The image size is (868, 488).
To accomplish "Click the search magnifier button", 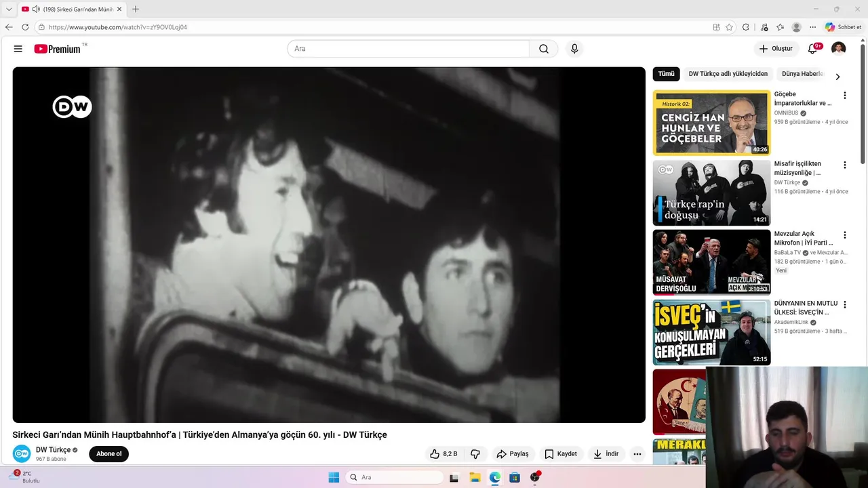I will (x=544, y=49).
